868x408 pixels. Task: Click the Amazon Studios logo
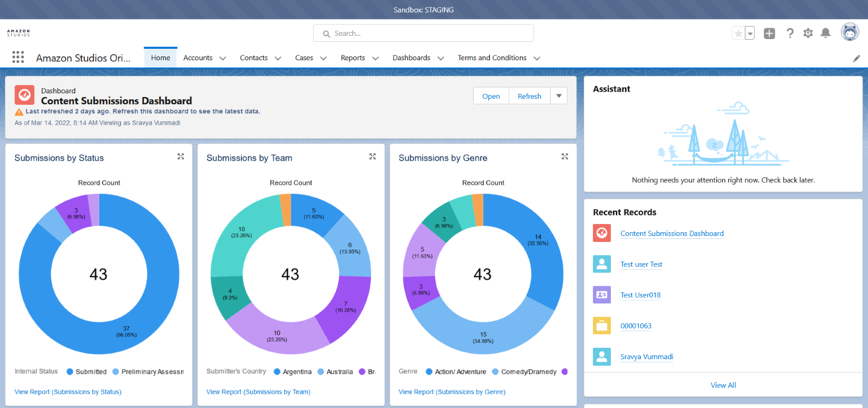[18, 33]
